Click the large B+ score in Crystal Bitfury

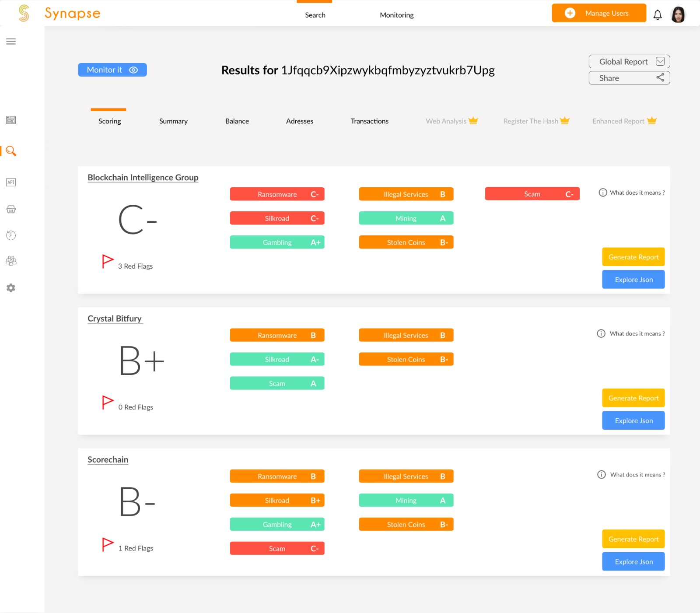142,361
